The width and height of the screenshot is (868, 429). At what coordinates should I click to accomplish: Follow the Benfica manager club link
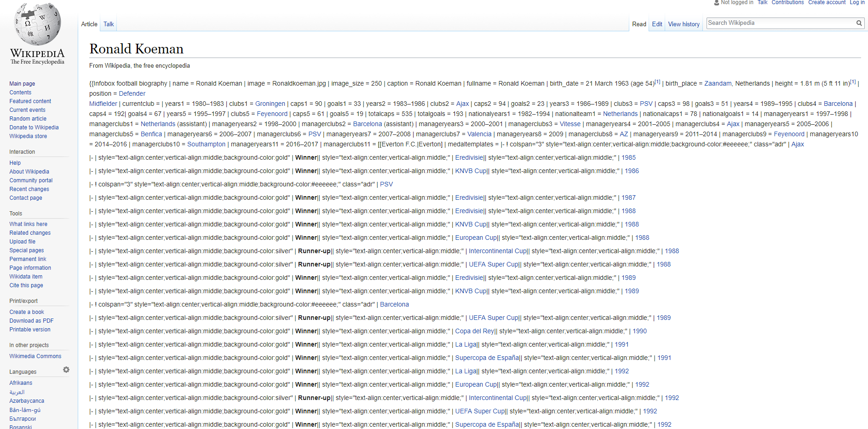point(151,134)
